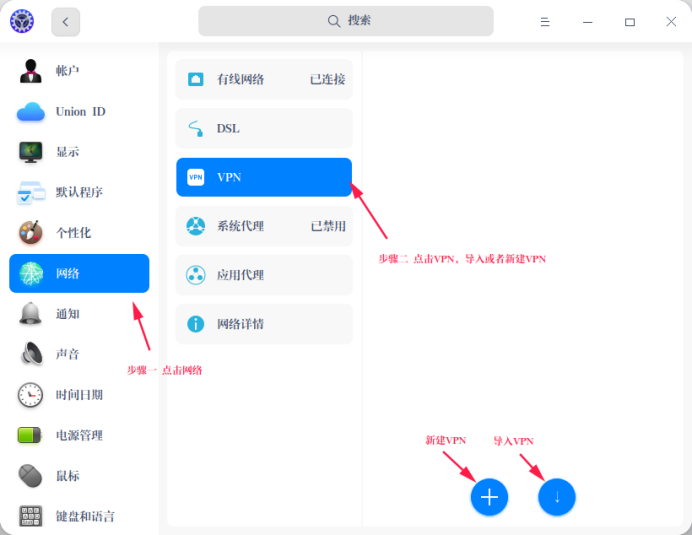Open 通知 bell icon
The width and height of the screenshot is (692, 535).
coord(30,314)
